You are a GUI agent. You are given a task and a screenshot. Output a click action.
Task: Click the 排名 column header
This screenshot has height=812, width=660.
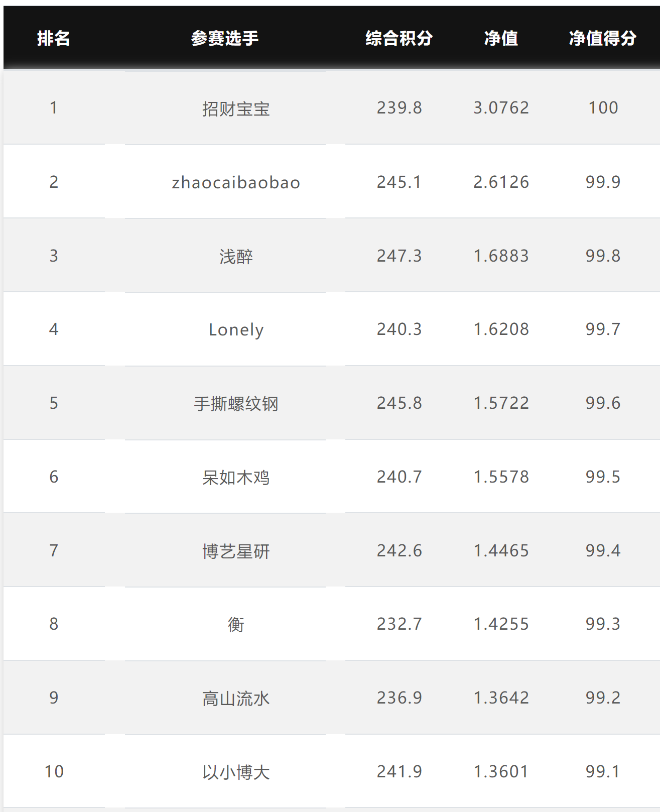point(54,38)
